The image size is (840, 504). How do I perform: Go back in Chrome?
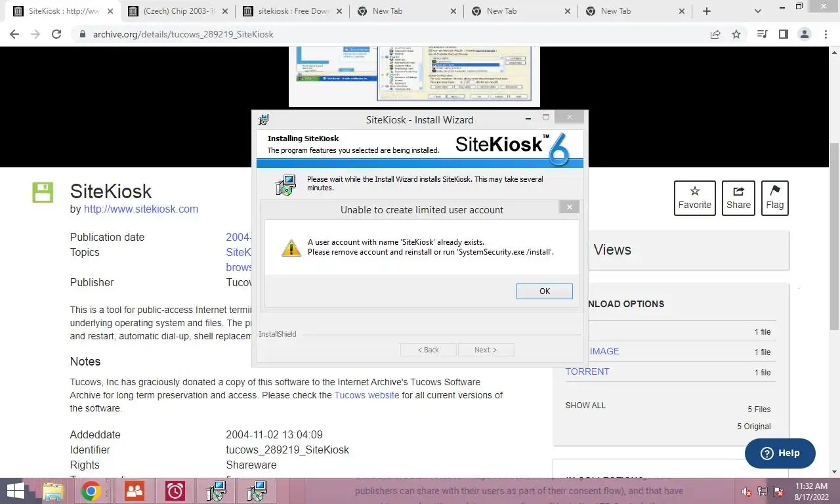tap(14, 34)
